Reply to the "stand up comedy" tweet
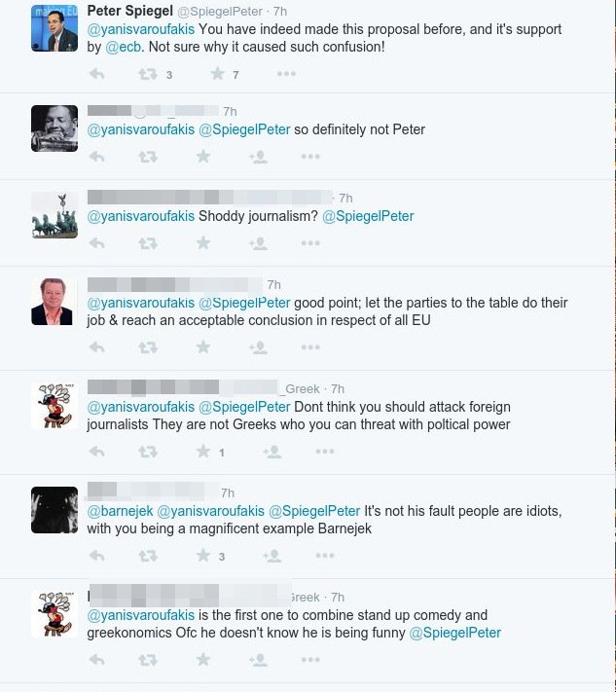 coord(96,660)
